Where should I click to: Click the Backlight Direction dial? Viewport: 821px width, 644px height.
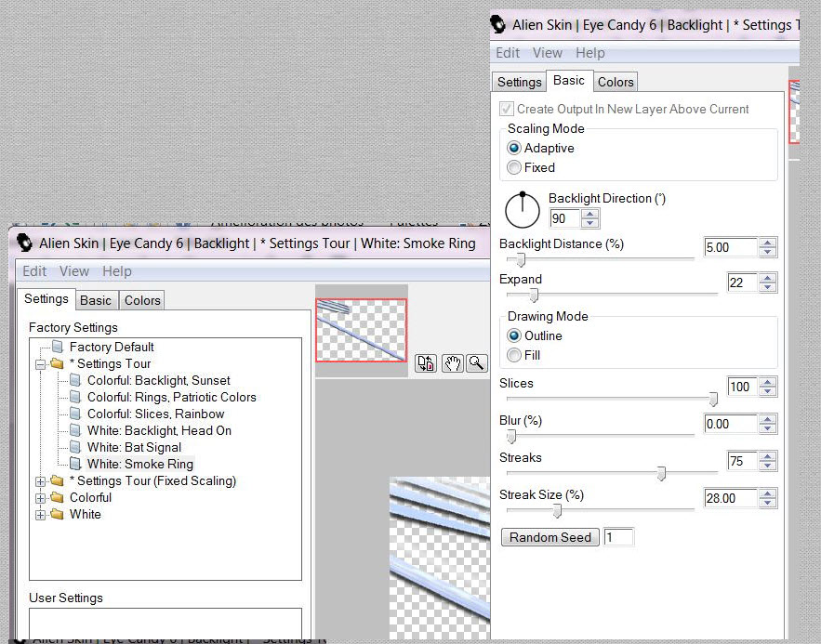[x=522, y=210]
